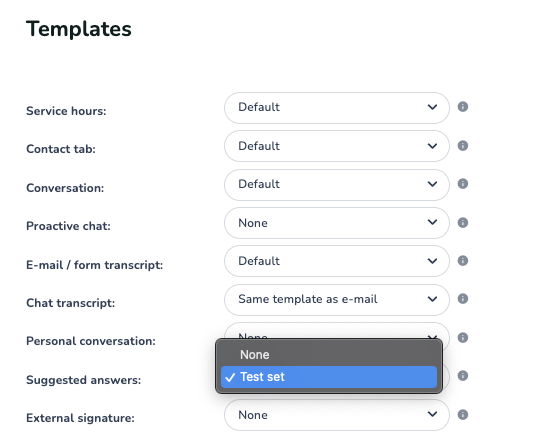Open the External signature dropdown

[x=337, y=415]
